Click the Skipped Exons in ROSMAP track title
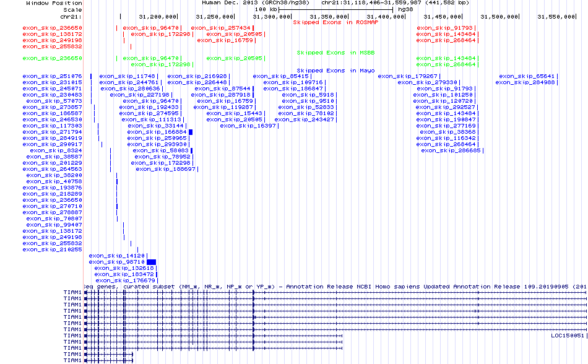This screenshot has width=588, height=364. pos(335,22)
